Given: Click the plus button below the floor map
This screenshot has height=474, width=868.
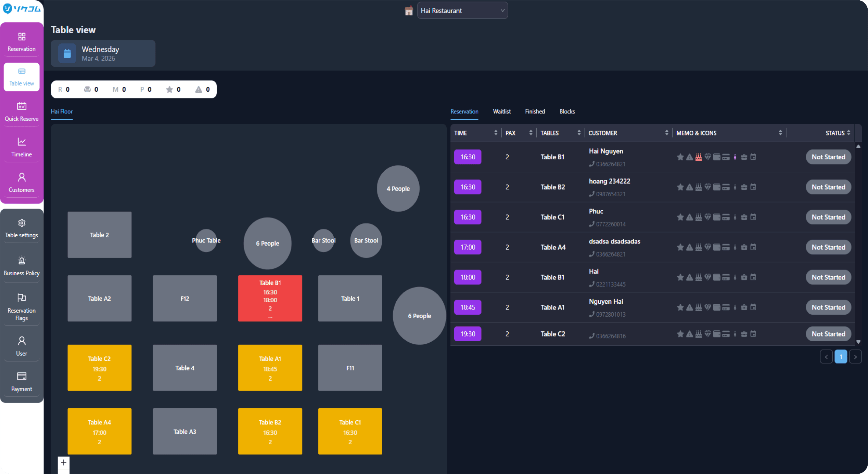Looking at the screenshot, I should tap(63, 462).
